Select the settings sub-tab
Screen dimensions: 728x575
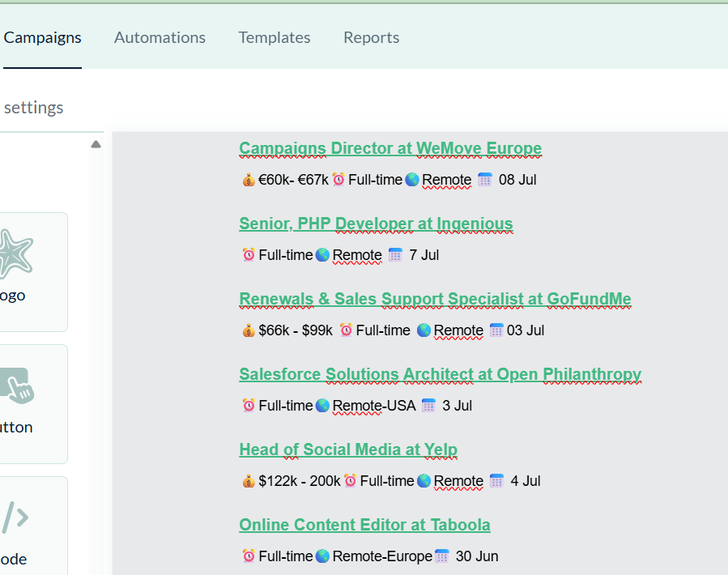click(x=33, y=108)
